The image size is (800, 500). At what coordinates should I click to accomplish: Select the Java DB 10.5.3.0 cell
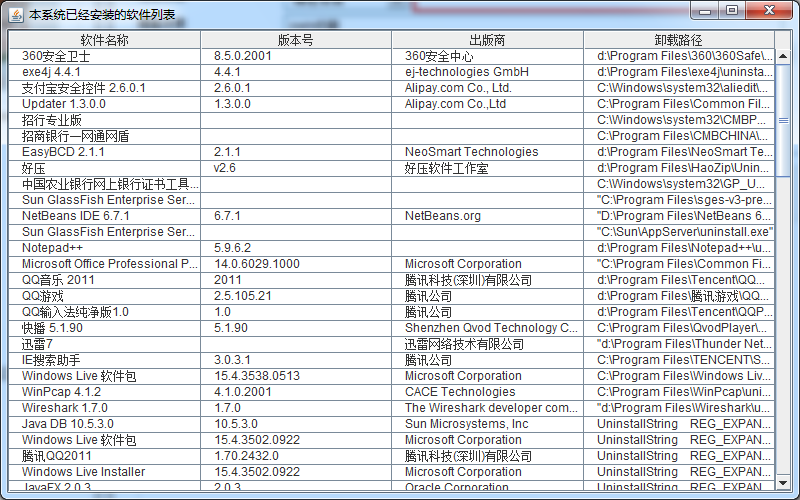105,424
